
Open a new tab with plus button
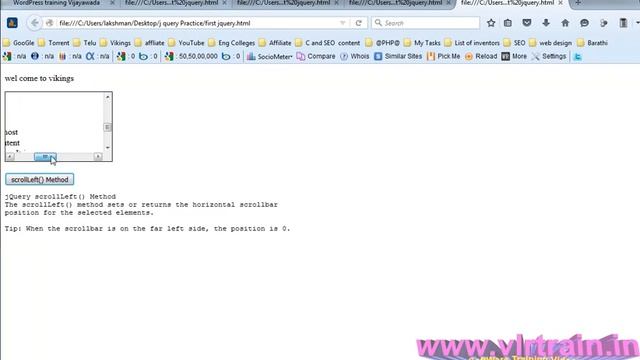point(578,3)
